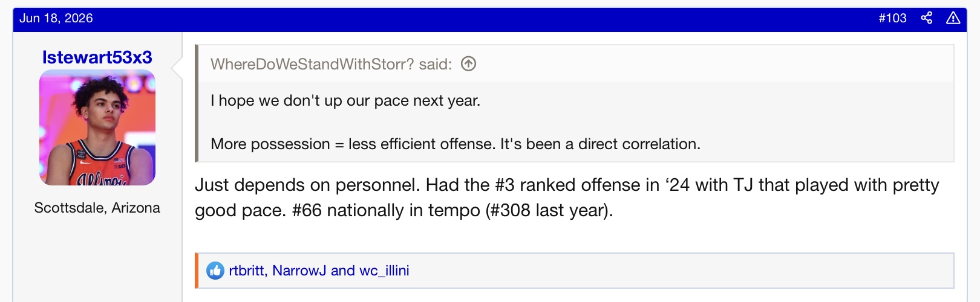Click the report warning triangle icon
Image resolution: width=980 pixels, height=302 pixels.
(x=953, y=18)
